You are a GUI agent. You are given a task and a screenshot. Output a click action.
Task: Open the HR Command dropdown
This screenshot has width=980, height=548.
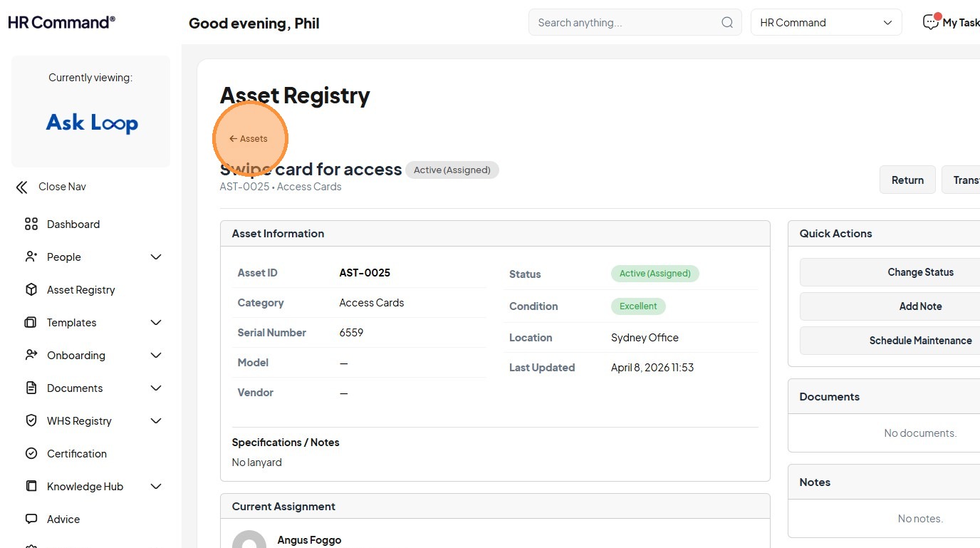point(826,23)
